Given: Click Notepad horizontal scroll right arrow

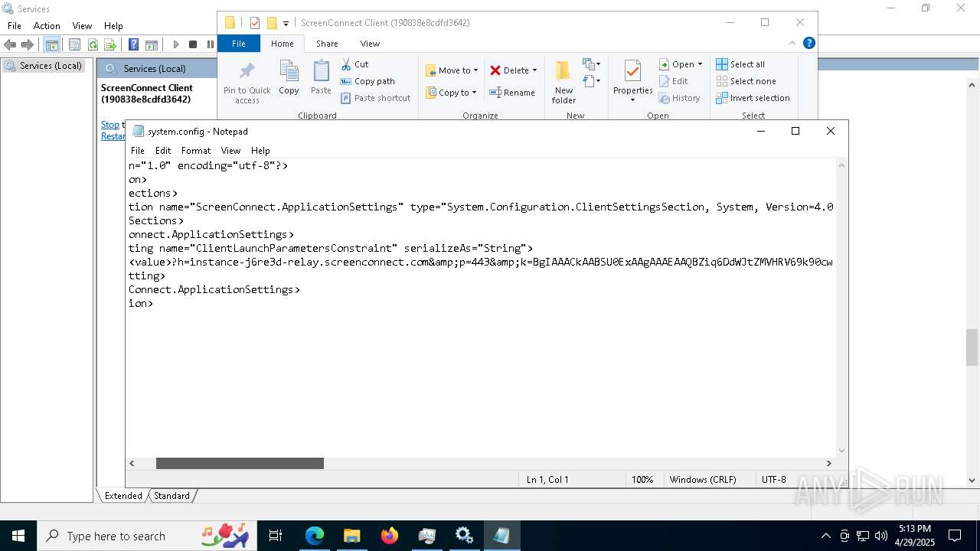Looking at the screenshot, I should [x=828, y=463].
